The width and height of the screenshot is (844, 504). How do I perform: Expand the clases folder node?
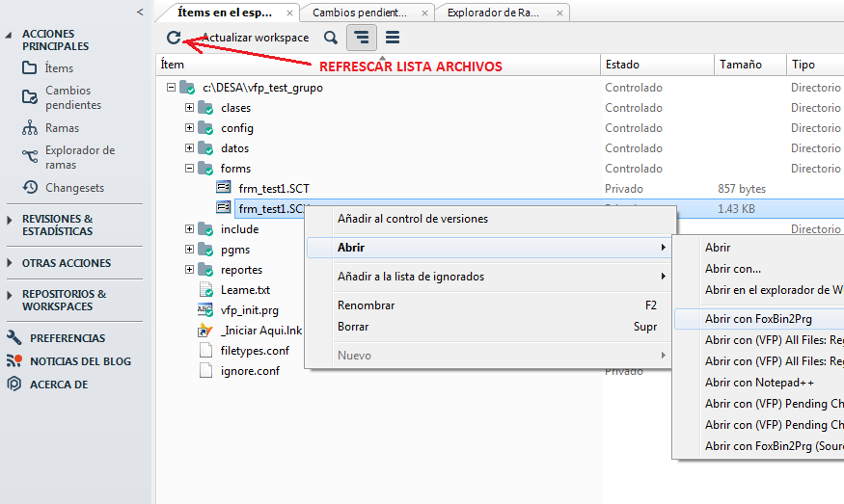click(x=189, y=108)
